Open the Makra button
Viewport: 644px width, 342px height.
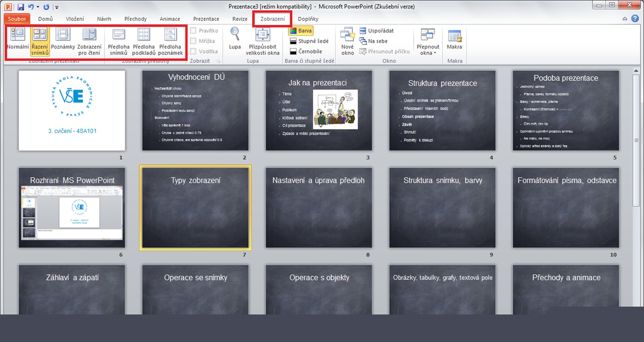[455, 41]
